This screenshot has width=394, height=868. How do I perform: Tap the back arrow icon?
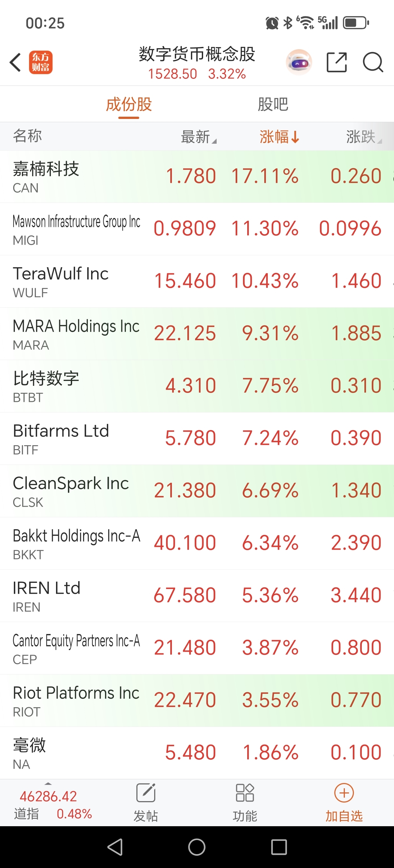[15, 62]
